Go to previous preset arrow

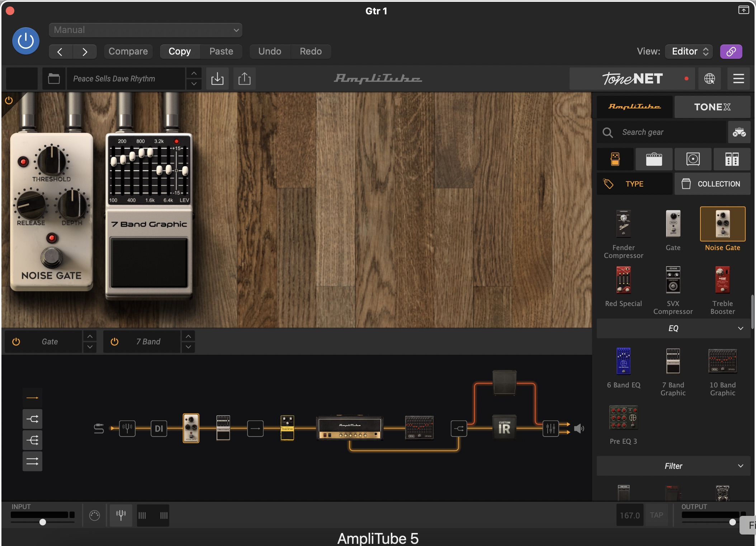(60, 52)
